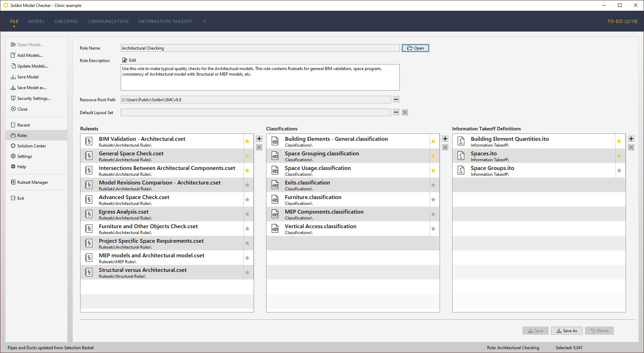Clear the Default Layout Set

[405, 112]
